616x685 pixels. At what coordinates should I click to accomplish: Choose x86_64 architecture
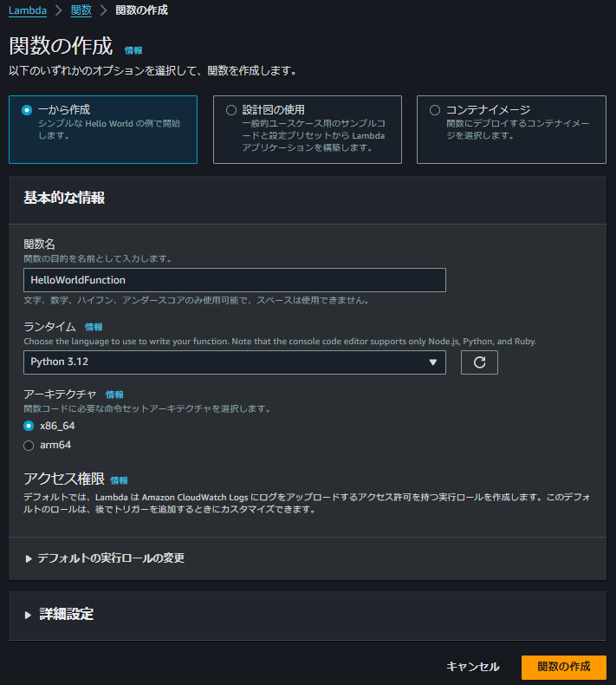[29, 426]
